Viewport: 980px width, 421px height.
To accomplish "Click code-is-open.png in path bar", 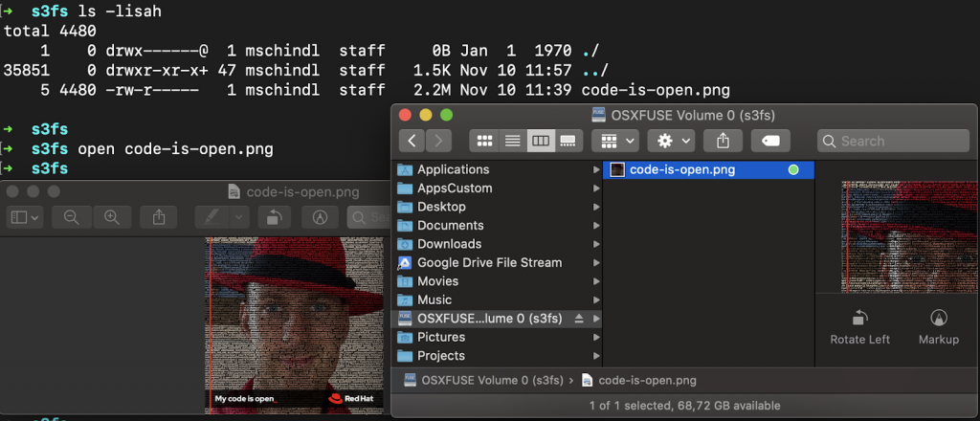I will 638,380.
